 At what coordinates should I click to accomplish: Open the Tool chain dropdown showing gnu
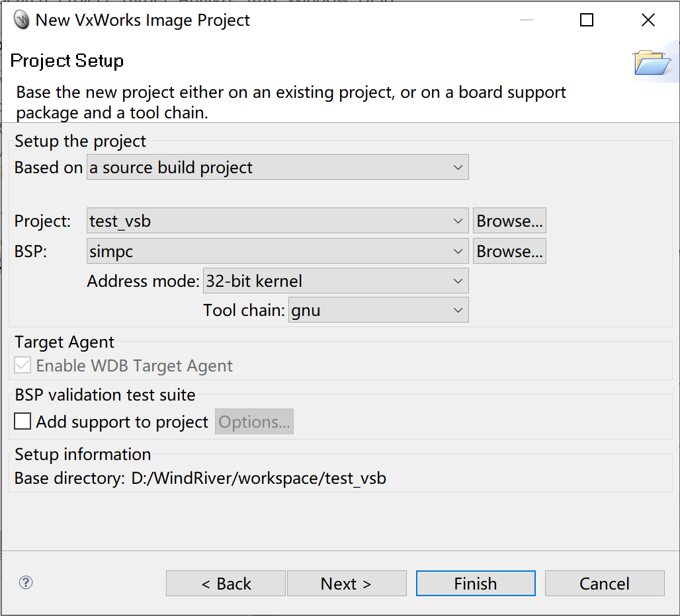(x=458, y=309)
